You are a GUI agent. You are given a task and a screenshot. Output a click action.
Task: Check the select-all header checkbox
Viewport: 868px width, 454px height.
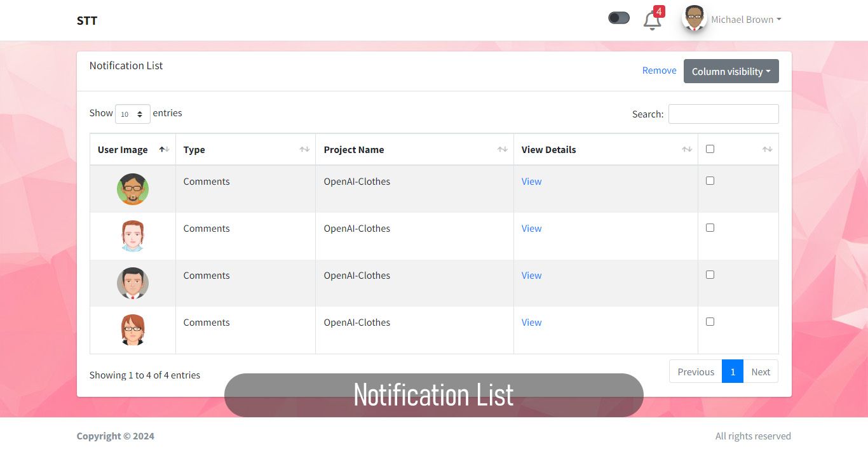tap(710, 149)
